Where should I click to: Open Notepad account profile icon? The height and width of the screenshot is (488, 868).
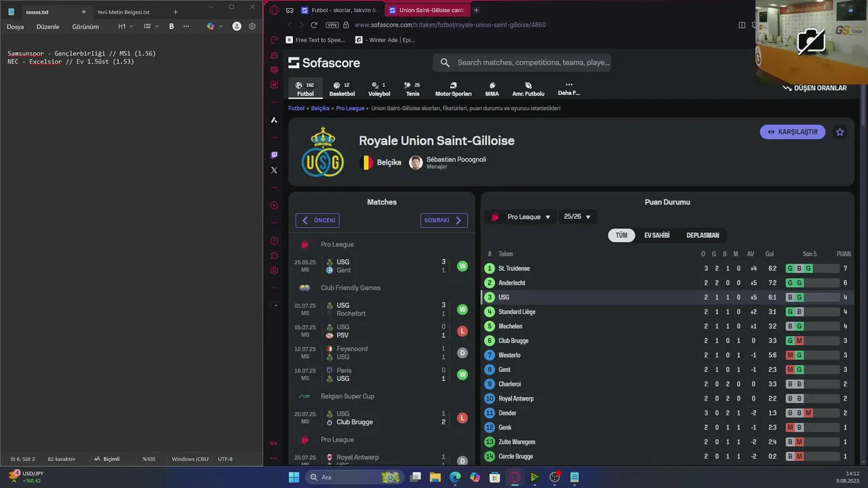point(237,26)
